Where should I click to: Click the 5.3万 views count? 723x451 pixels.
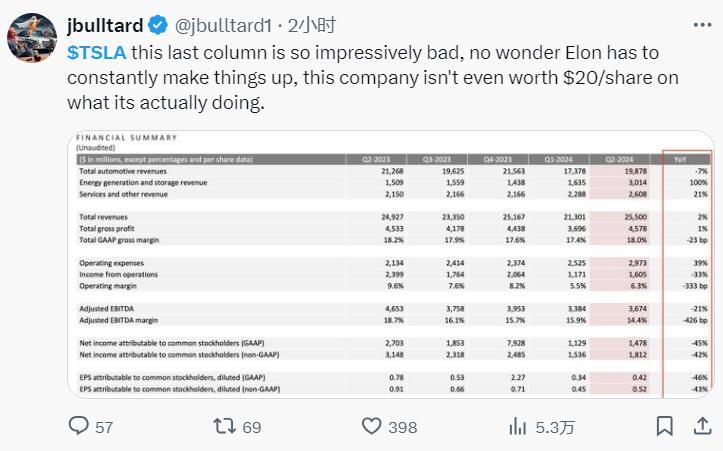click(x=555, y=427)
